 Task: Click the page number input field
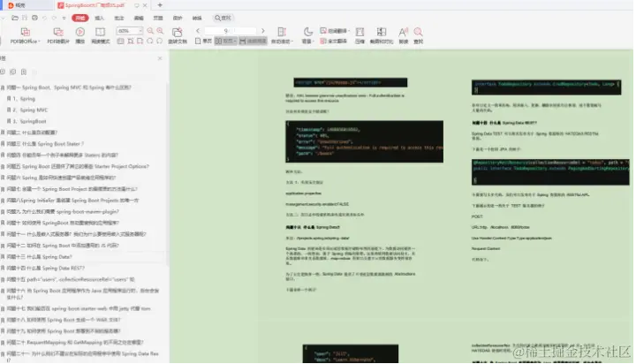[230, 31]
